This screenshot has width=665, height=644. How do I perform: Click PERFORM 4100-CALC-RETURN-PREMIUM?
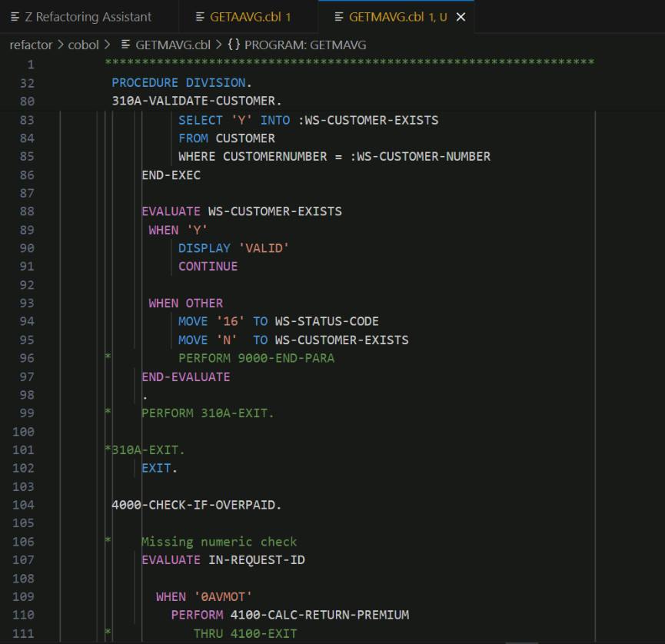point(290,615)
